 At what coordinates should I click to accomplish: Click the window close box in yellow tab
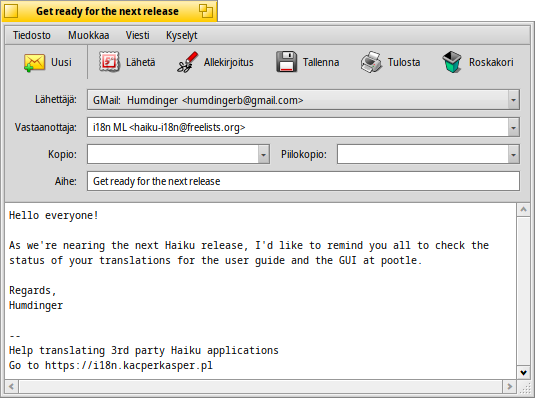(11, 11)
